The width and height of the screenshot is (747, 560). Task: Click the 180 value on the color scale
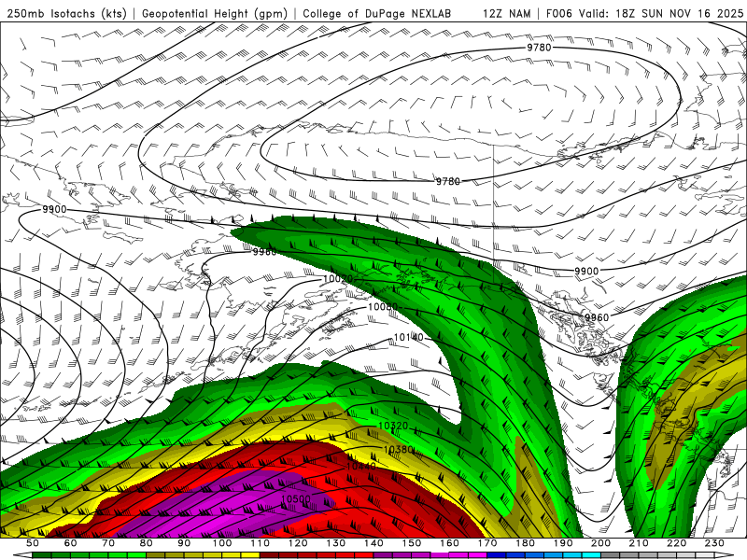click(525, 543)
